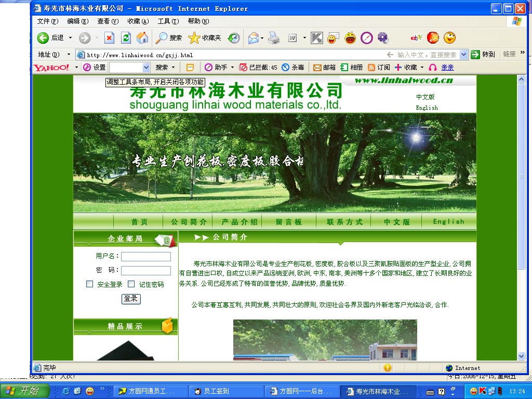The height and width of the screenshot is (399, 532).
Task: Expand the 助手 dropdown on Yahoo toolbar
Action: coord(232,68)
